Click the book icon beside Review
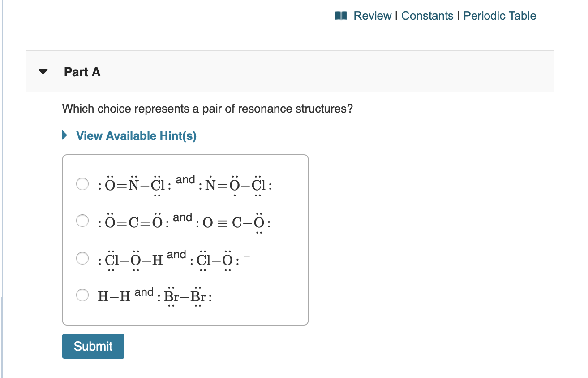 tap(341, 16)
